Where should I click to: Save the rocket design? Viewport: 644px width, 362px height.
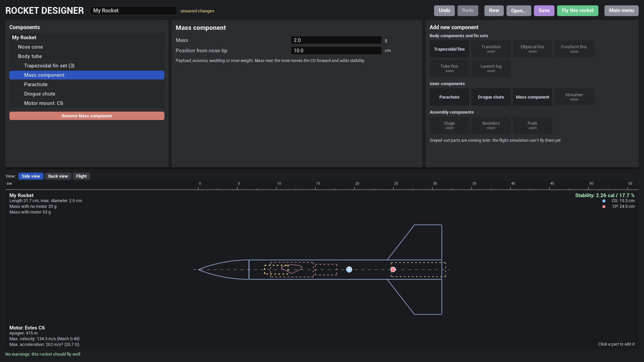[x=544, y=11]
